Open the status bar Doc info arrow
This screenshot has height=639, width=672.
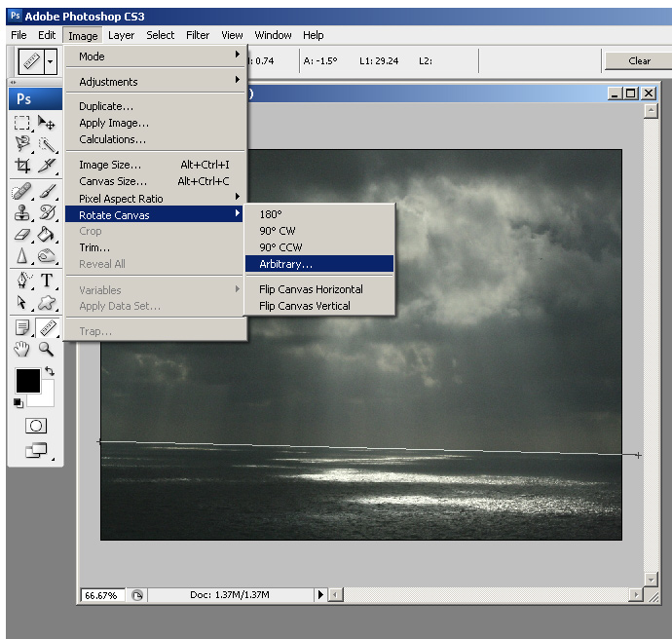coord(319,594)
